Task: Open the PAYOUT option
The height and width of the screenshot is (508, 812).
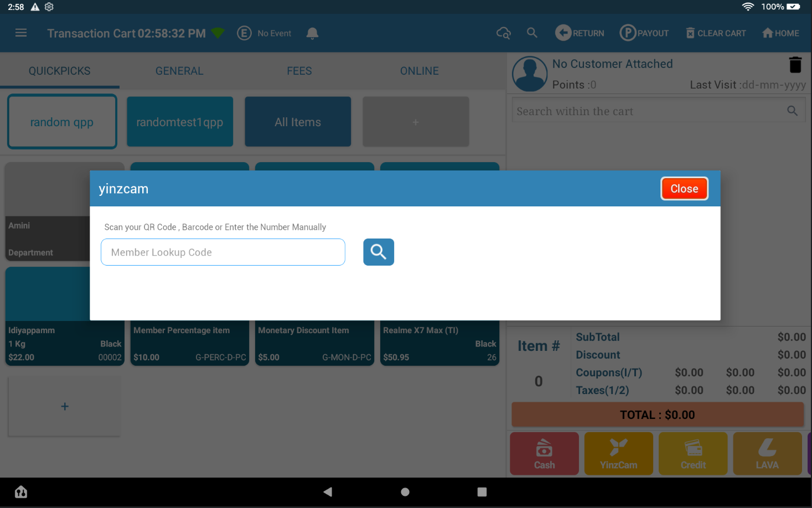Action: (x=644, y=33)
